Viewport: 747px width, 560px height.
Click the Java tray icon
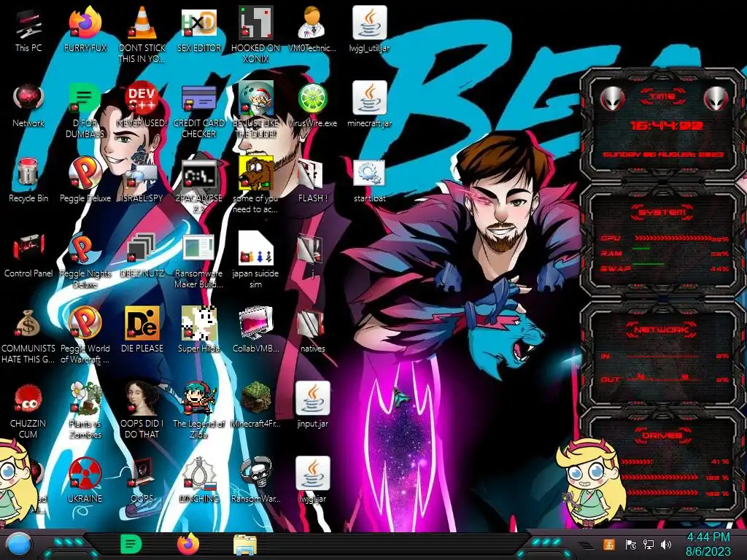coord(609,544)
